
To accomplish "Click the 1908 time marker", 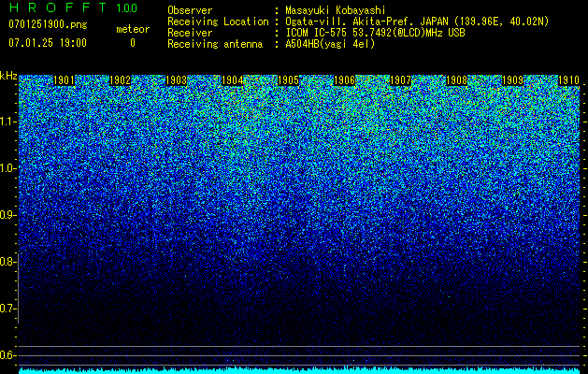I will [x=457, y=80].
